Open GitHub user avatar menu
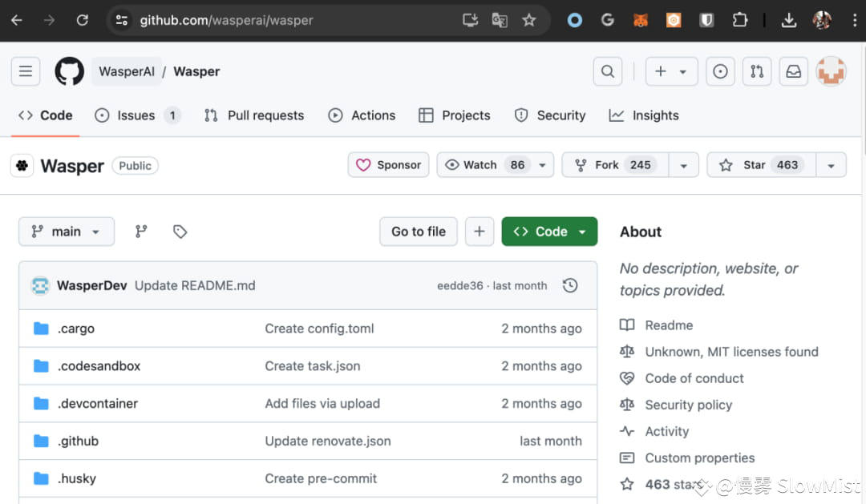Screen dimensions: 866x504 [x=832, y=71]
